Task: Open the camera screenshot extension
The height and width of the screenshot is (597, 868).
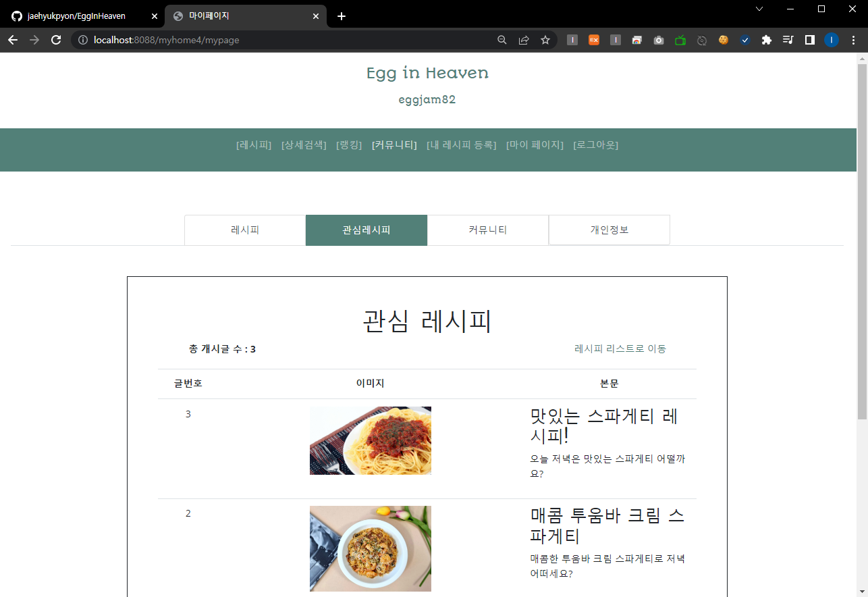Action: pyautogui.click(x=658, y=40)
